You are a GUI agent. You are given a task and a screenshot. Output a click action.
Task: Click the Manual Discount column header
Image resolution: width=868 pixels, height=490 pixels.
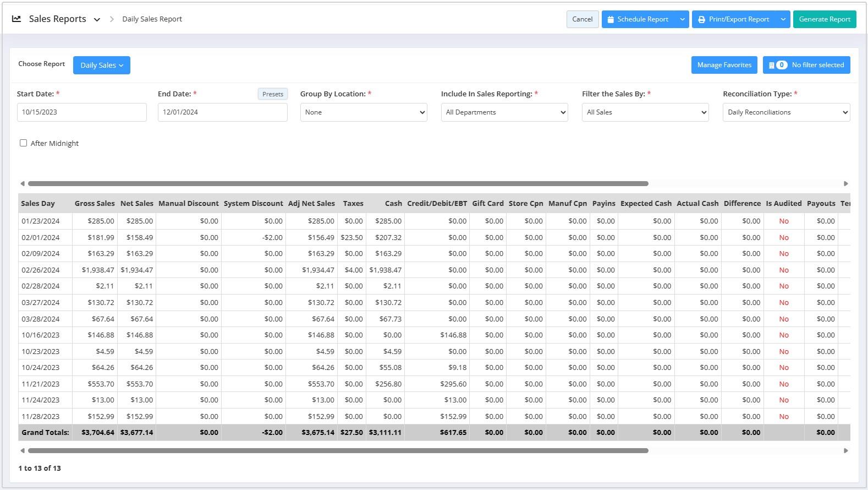tap(189, 203)
